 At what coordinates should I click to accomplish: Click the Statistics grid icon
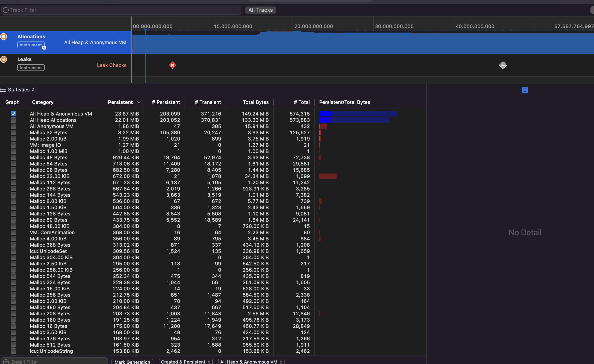click(3, 90)
